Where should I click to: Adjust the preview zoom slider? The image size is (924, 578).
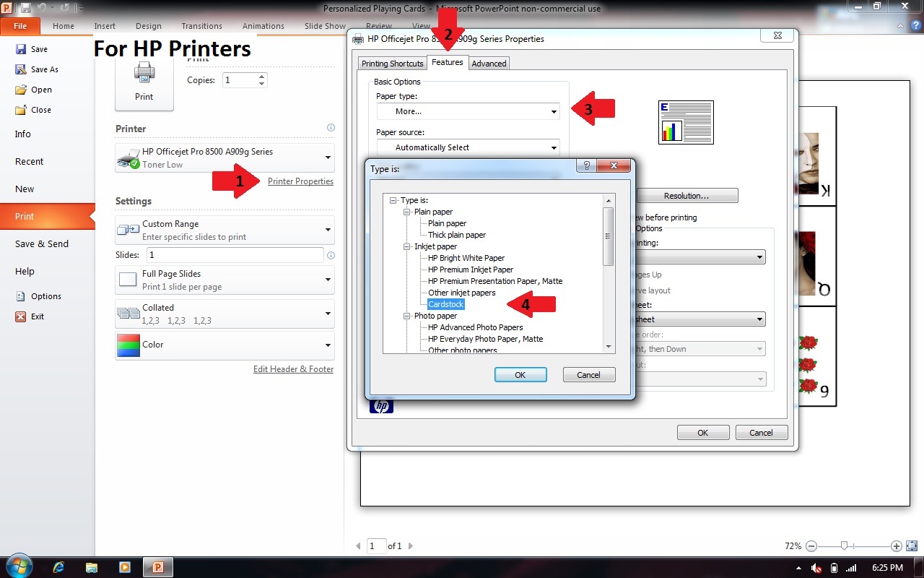point(843,546)
